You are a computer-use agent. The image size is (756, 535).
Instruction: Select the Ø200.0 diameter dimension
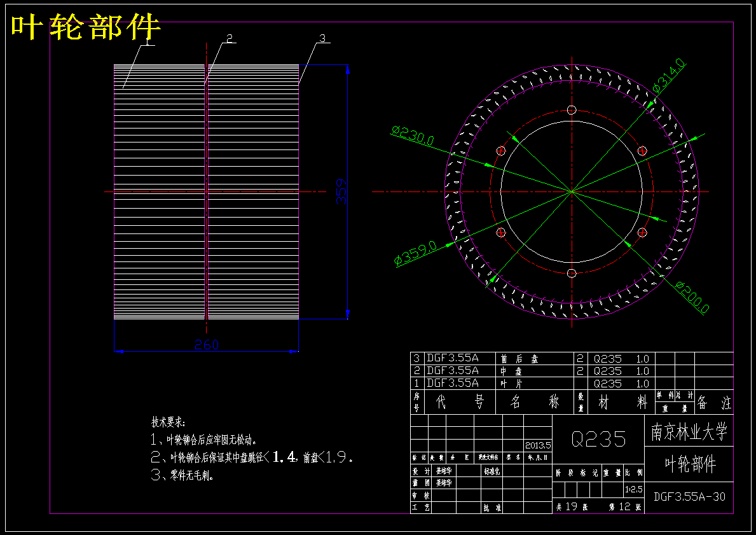click(x=693, y=297)
